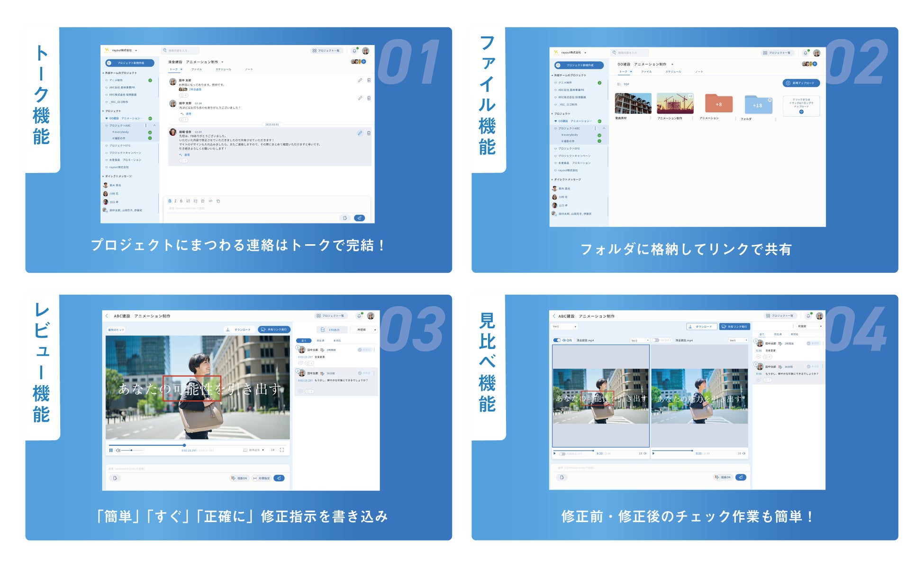Toggle sync playback switch under left comparison video
This screenshot has width=924, height=571.
[x=562, y=454]
